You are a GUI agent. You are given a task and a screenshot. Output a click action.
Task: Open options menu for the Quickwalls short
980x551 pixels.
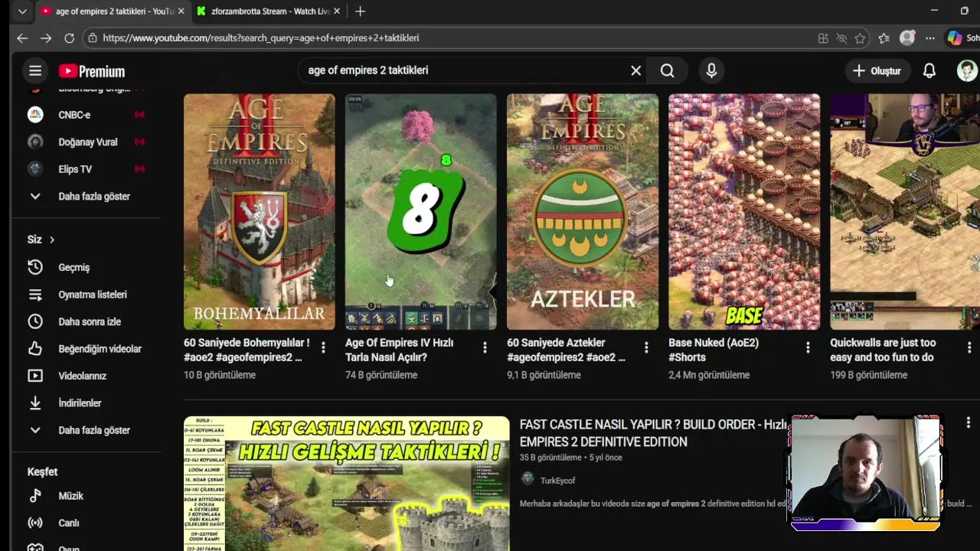coord(969,348)
